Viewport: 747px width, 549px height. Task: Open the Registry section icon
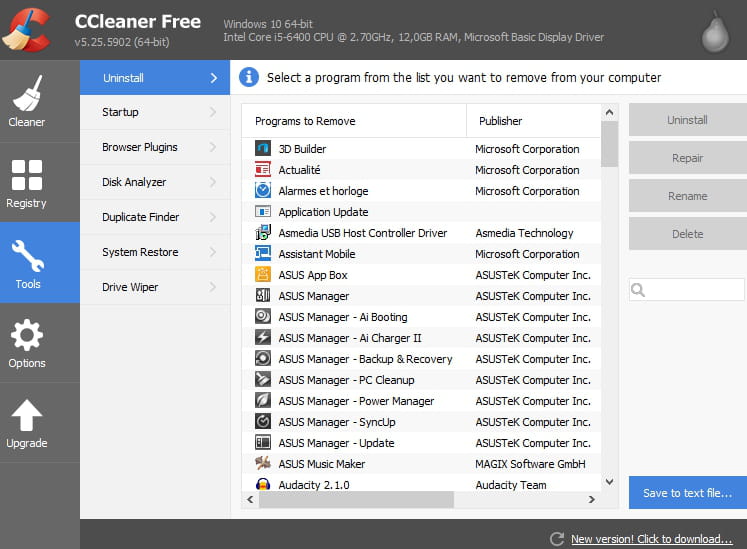pos(27,175)
